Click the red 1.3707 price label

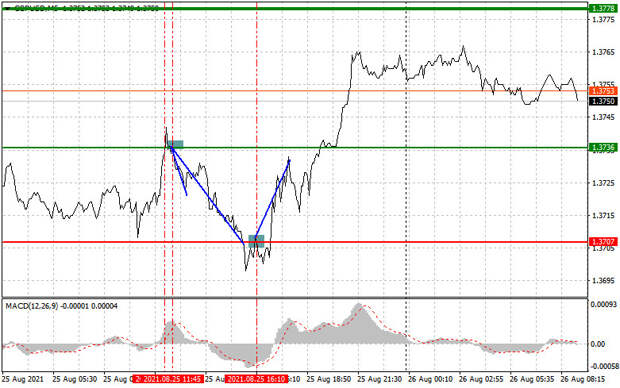(x=603, y=242)
